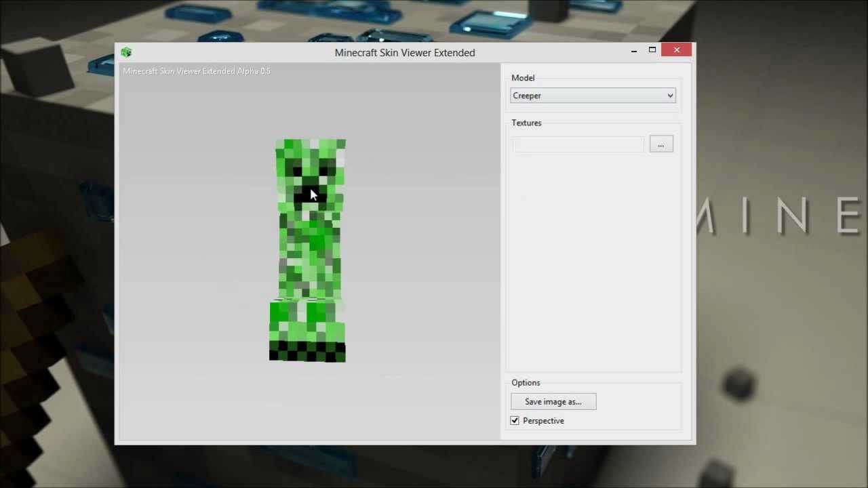Click the Creeper model in the viewer
868x488 pixels.
pyautogui.click(x=309, y=250)
